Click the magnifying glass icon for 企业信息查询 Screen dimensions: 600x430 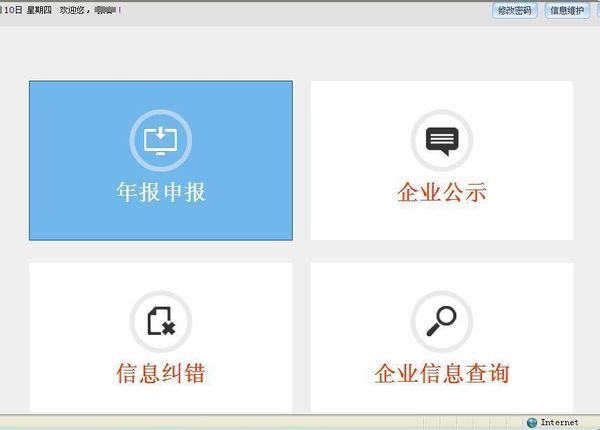(441, 321)
